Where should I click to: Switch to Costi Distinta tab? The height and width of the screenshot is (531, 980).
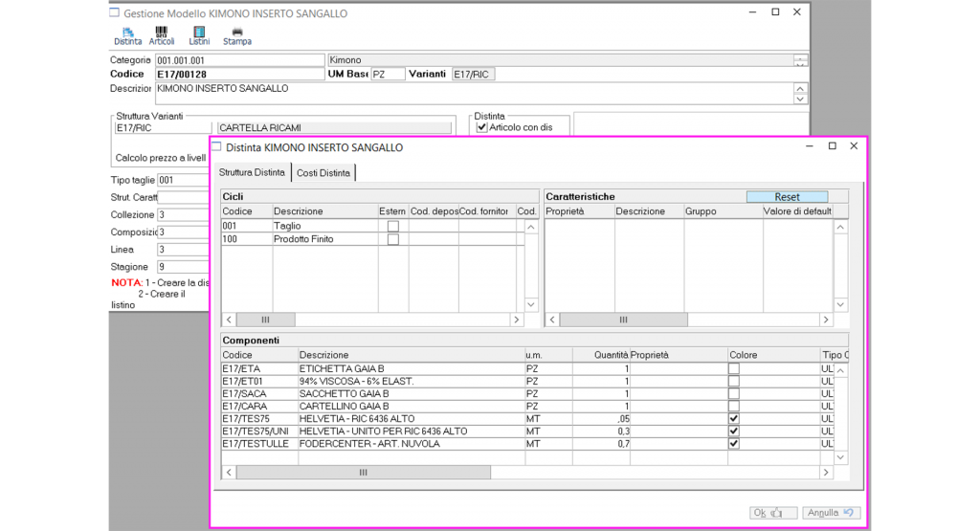pyautogui.click(x=323, y=173)
